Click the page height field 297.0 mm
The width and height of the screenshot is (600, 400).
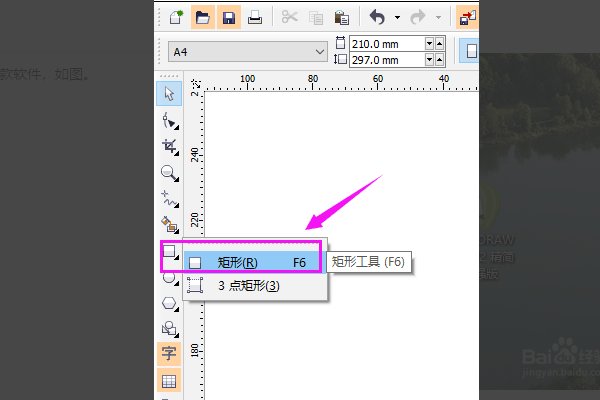click(x=387, y=60)
